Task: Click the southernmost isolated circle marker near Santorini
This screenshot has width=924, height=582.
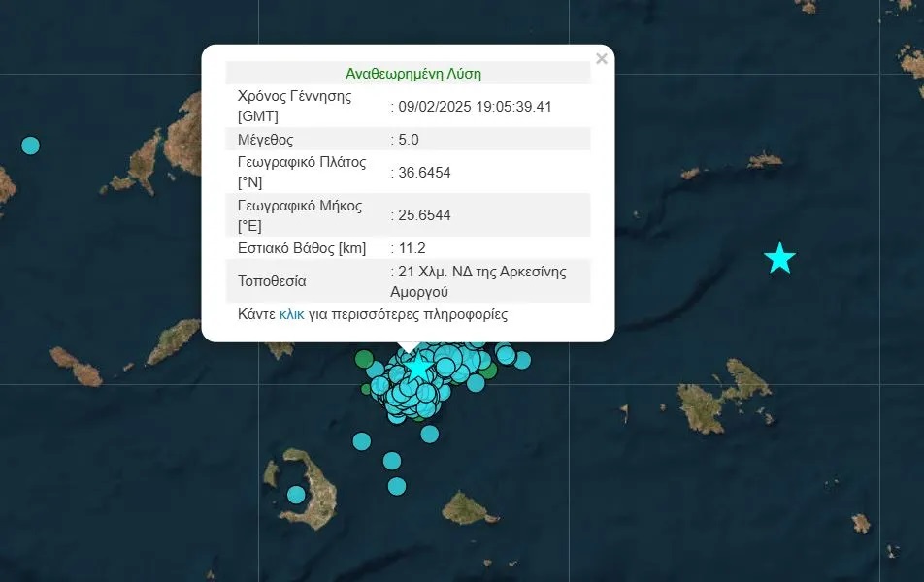Action: coord(396,486)
